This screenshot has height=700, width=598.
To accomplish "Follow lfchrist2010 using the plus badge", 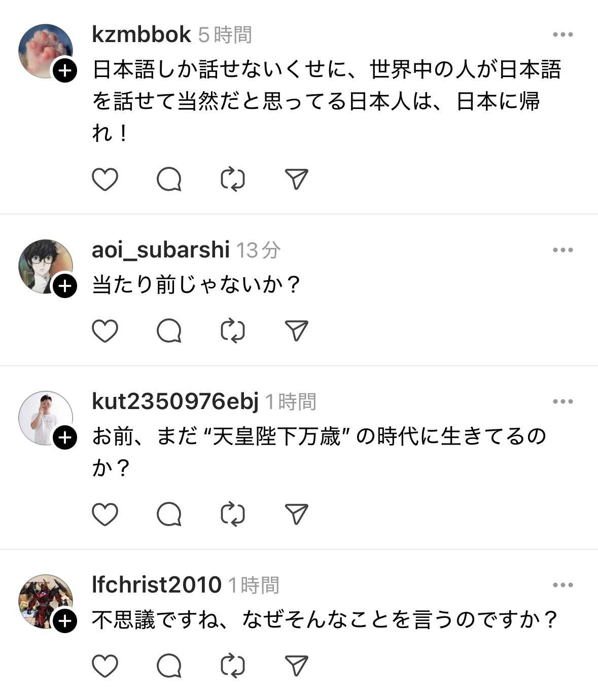I will coord(65,620).
